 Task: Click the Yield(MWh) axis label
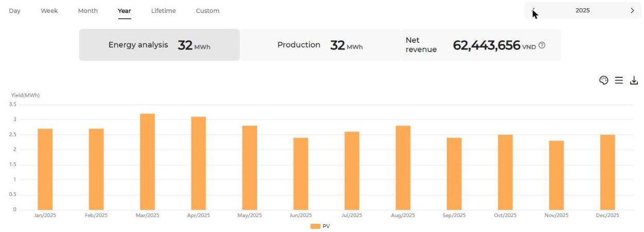pyautogui.click(x=25, y=95)
